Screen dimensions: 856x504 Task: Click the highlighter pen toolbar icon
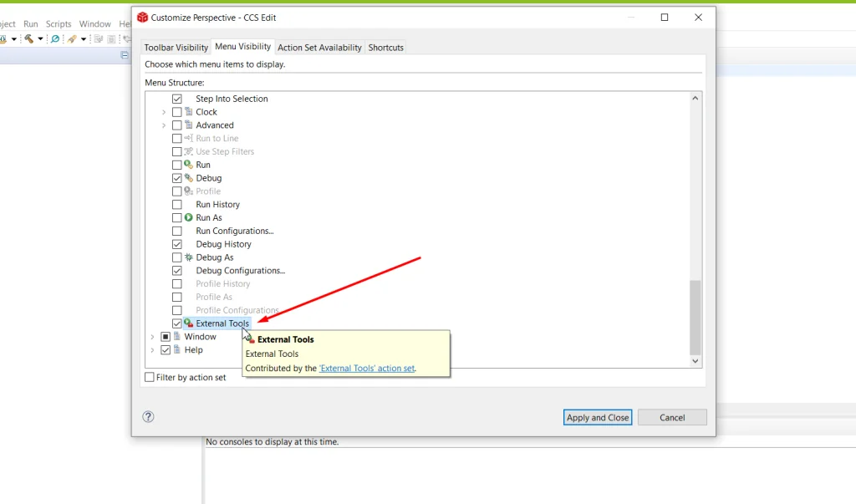[72, 38]
